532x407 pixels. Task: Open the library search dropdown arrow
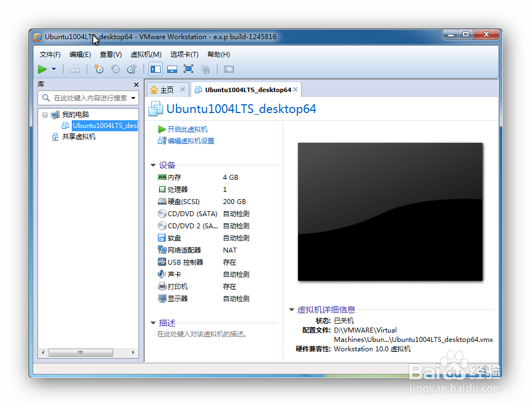pos(134,98)
